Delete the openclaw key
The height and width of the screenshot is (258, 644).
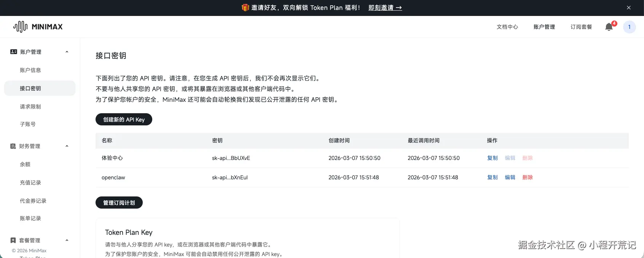(528, 177)
